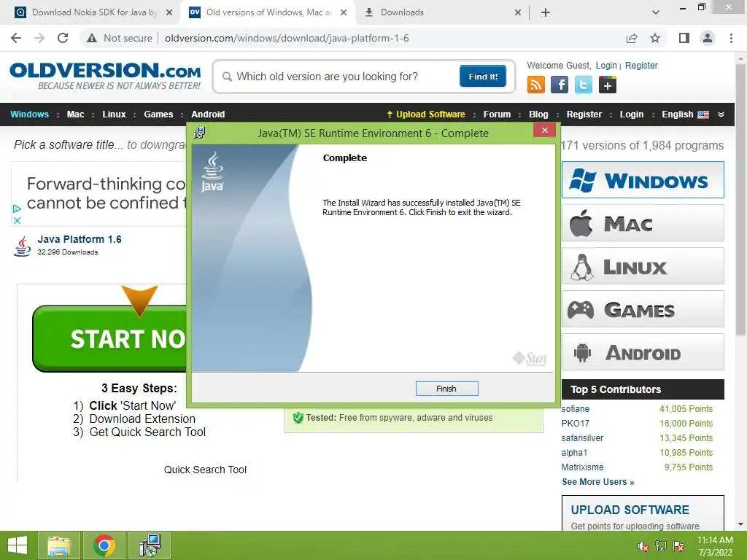Open Chrome's three-dot menu

(x=731, y=38)
